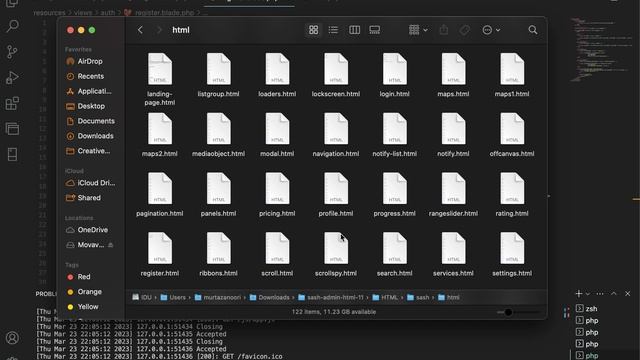Select the profile.html file

336,195
